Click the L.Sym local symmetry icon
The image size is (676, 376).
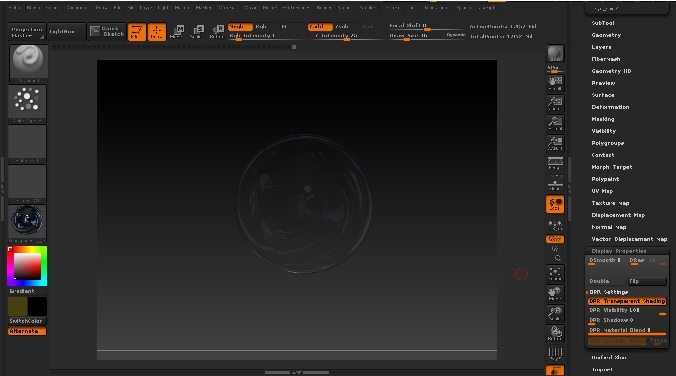coord(555,225)
